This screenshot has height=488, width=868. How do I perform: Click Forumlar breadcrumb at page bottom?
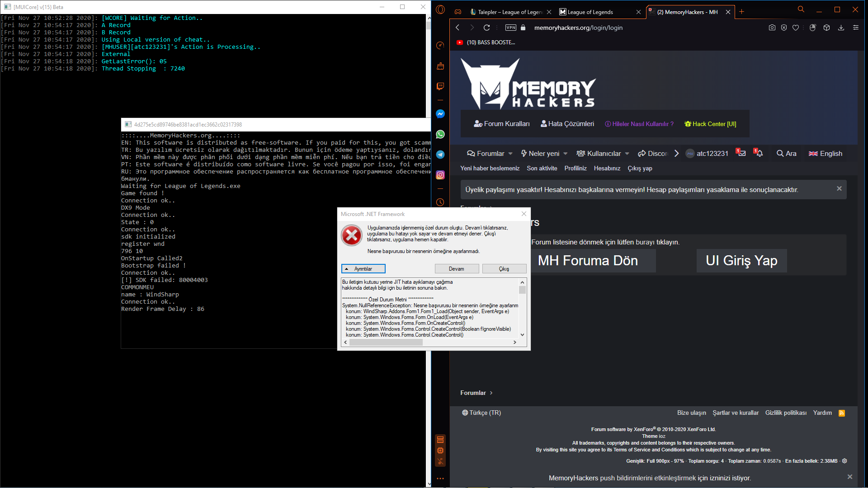[x=473, y=393]
